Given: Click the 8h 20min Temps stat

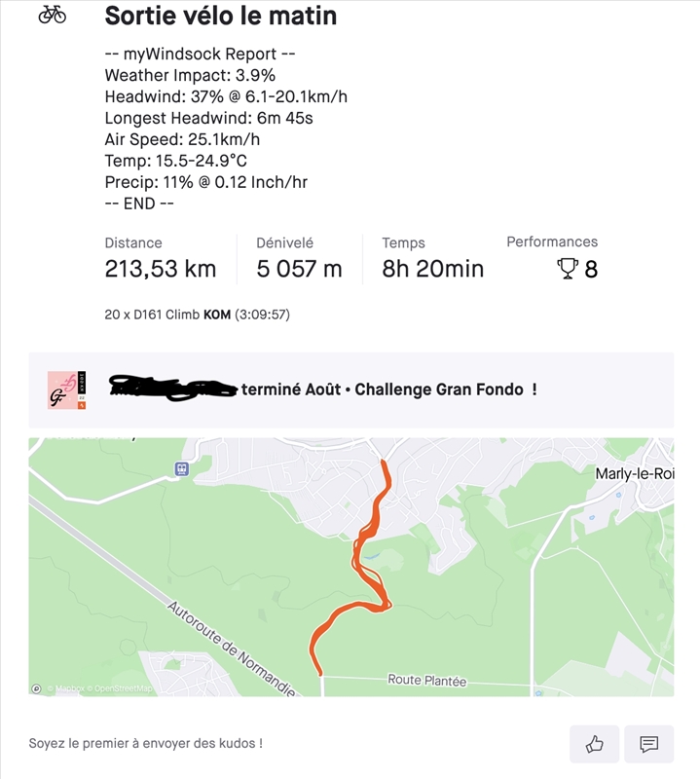Looking at the screenshot, I should coord(432,269).
